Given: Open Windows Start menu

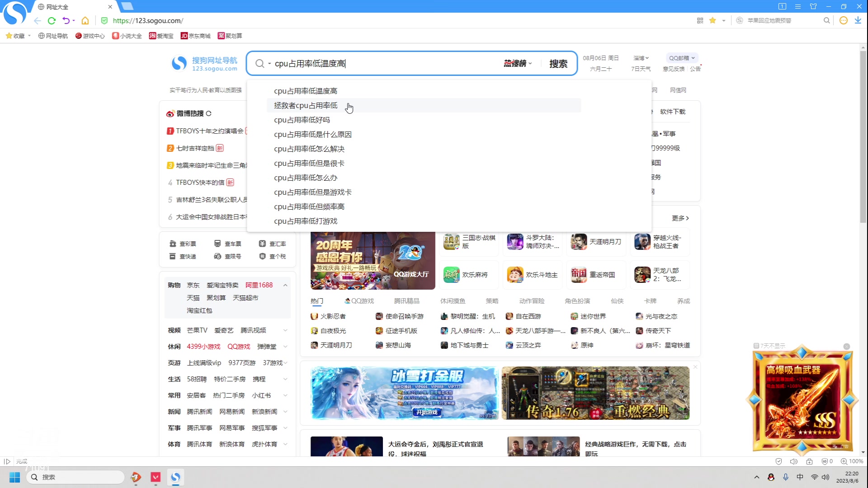Looking at the screenshot, I should [x=14, y=477].
